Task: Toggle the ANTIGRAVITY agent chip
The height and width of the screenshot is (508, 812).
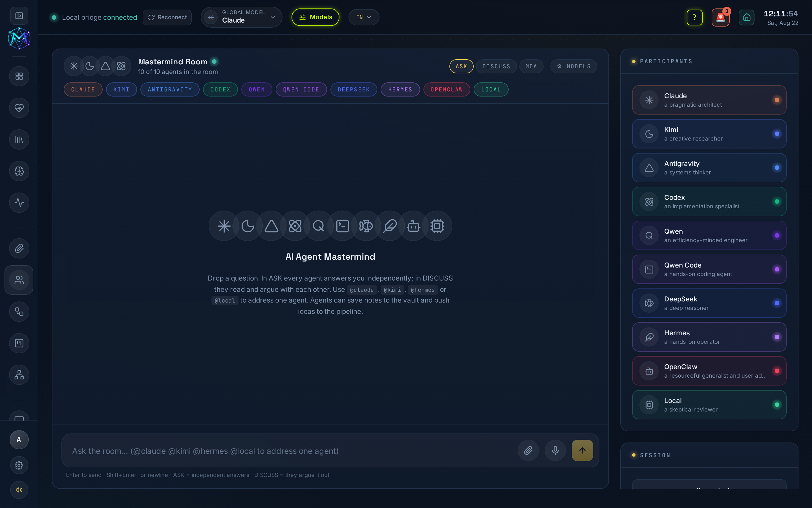Action: pyautogui.click(x=170, y=89)
